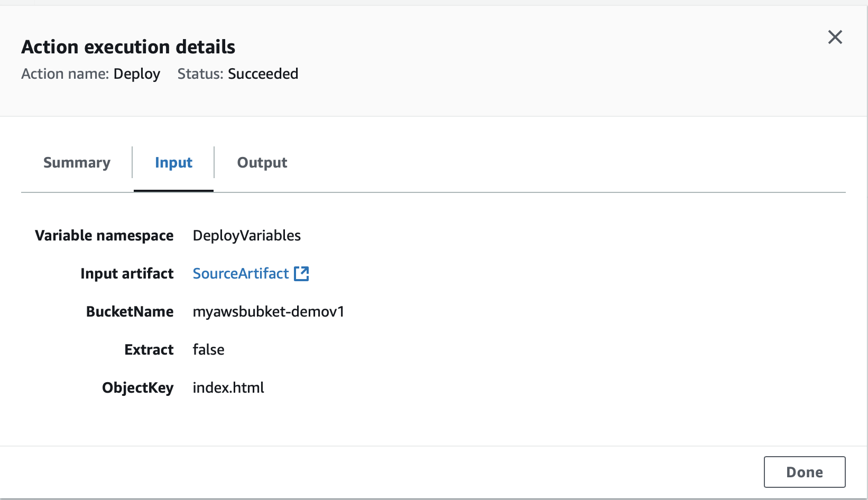Open the SourceArtifact link
This screenshot has width=868, height=500.
pyautogui.click(x=241, y=273)
